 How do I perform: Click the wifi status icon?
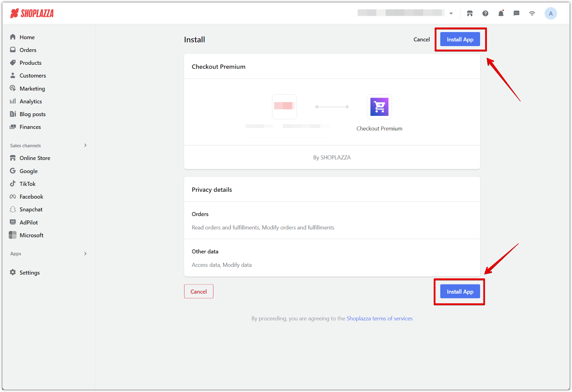(532, 14)
